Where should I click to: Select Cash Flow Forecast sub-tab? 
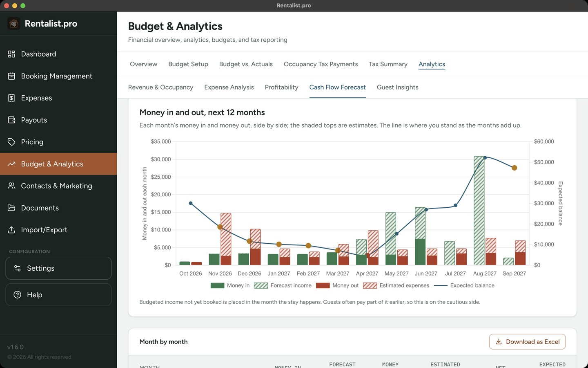(337, 88)
